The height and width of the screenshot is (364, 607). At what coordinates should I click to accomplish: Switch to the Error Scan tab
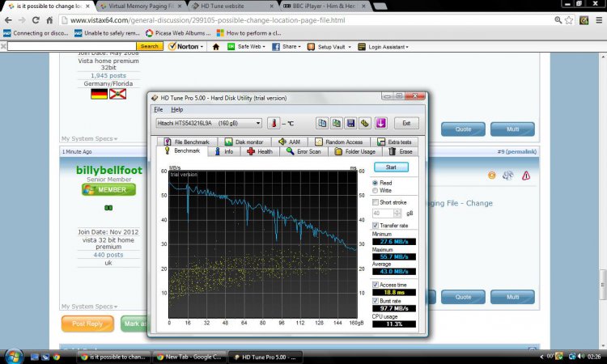tap(303, 151)
